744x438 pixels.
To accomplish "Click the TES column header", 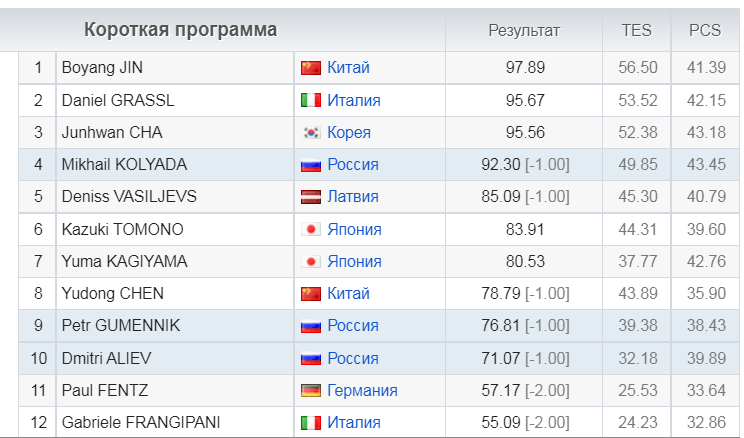I will 637,30.
